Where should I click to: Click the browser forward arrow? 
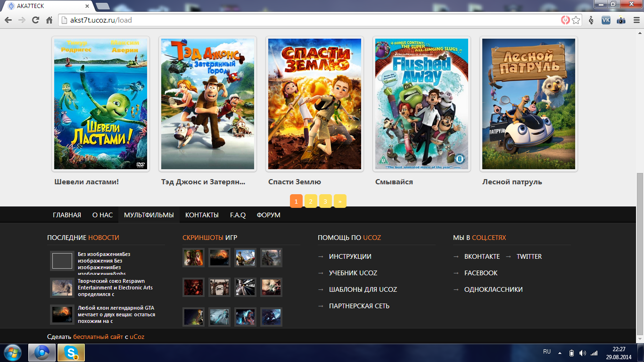pyautogui.click(x=22, y=20)
